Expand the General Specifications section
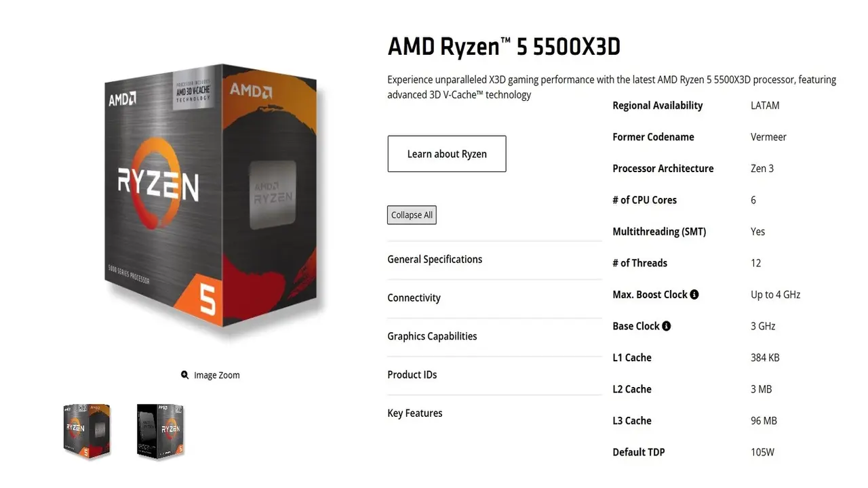The width and height of the screenshot is (868, 488). click(435, 260)
